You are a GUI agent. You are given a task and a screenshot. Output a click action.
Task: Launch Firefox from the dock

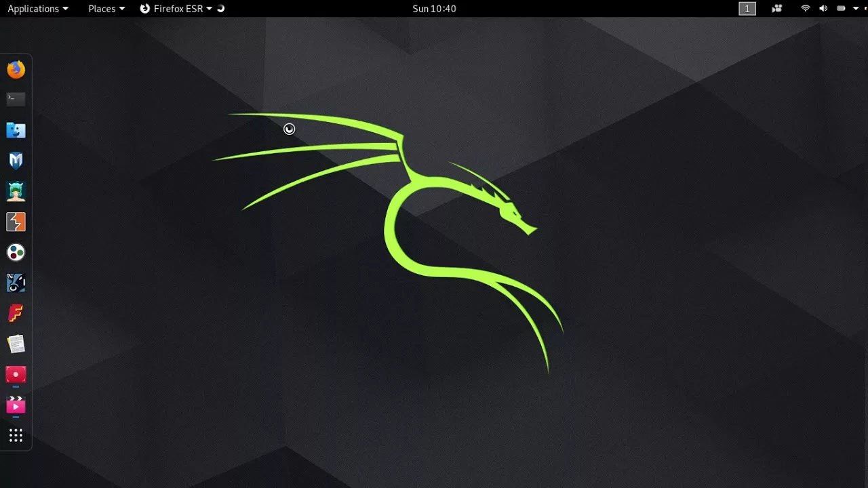(x=16, y=69)
